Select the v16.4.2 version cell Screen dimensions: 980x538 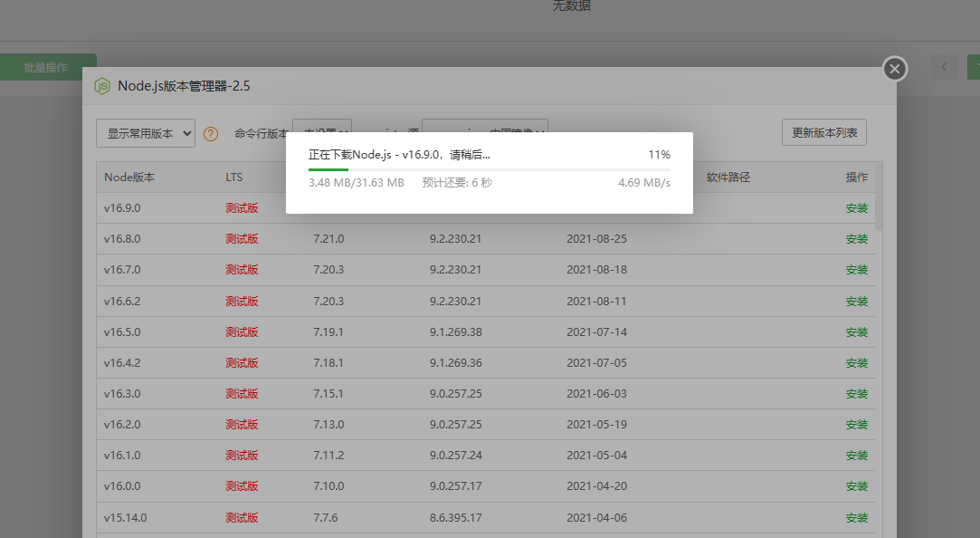[122, 363]
